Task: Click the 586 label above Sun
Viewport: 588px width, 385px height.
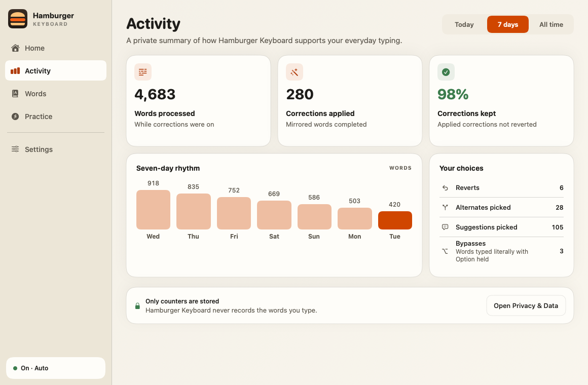Action: [x=314, y=198]
